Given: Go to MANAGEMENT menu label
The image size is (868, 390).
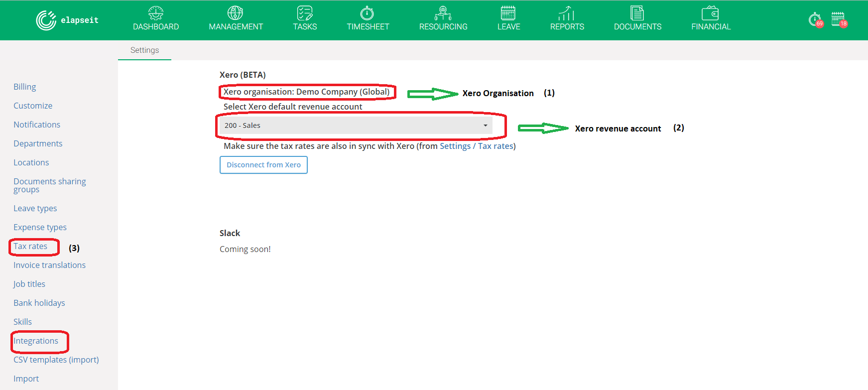Looking at the screenshot, I should tap(236, 27).
